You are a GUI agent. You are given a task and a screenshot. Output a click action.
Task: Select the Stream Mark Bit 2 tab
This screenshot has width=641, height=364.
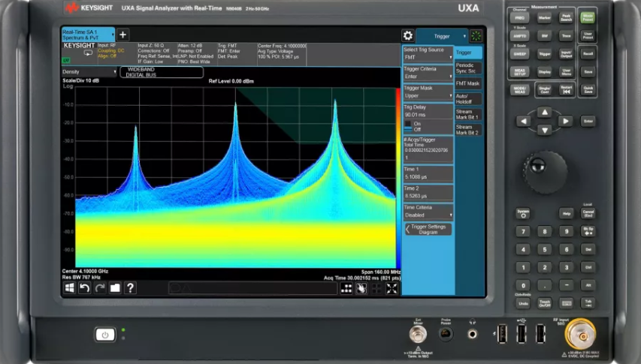[x=468, y=130]
